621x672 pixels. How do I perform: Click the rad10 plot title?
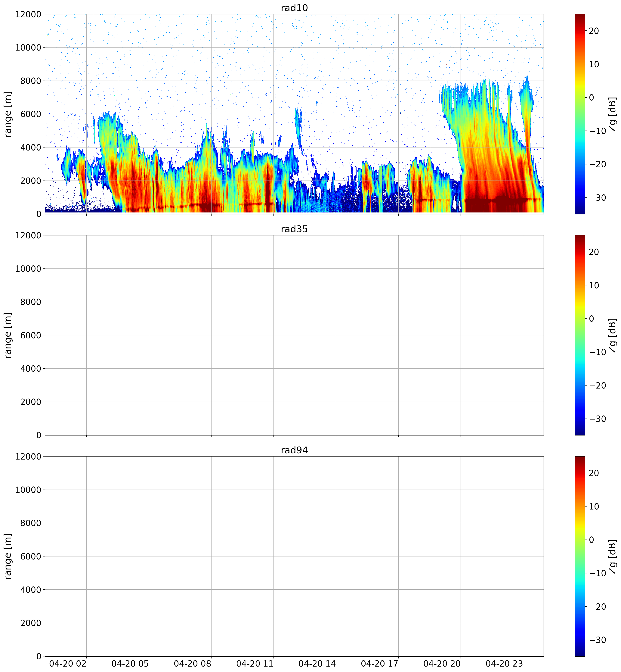pos(294,8)
